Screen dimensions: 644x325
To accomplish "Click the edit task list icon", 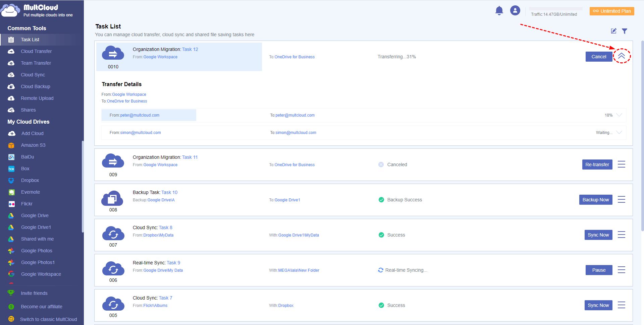I will pyautogui.click(x=613, y=31).
